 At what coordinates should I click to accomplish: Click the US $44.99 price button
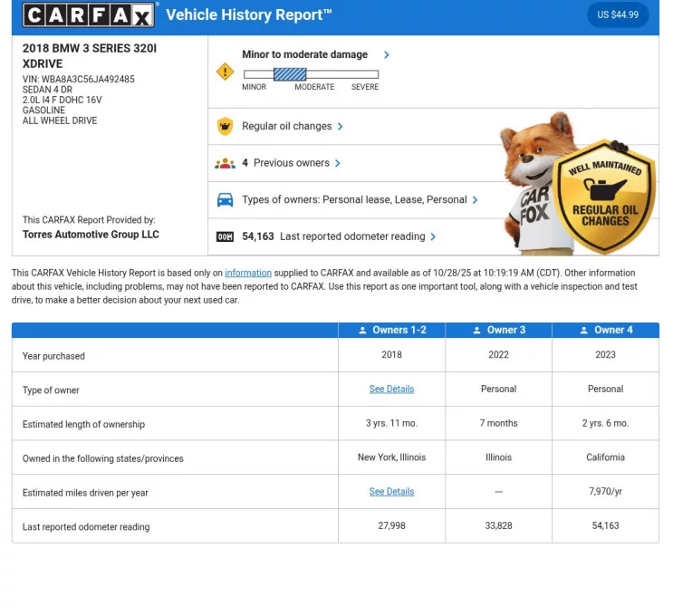tap(618, 15)
